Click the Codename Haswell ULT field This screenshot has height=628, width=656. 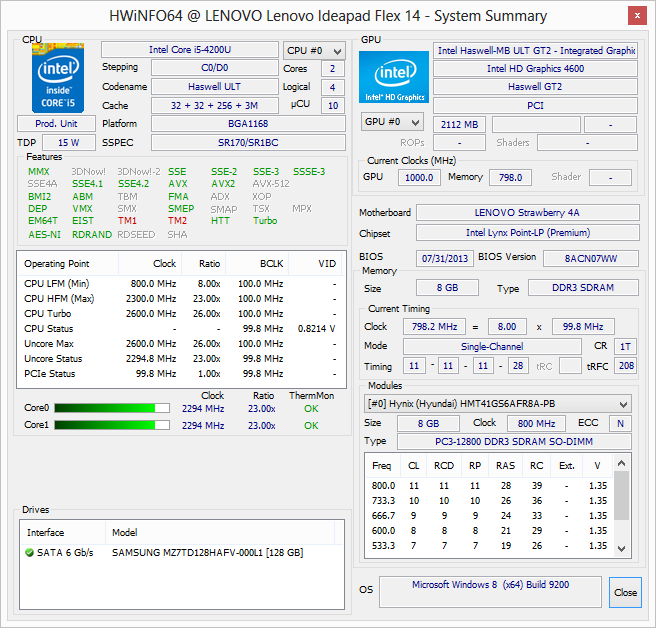pos(215,87)
